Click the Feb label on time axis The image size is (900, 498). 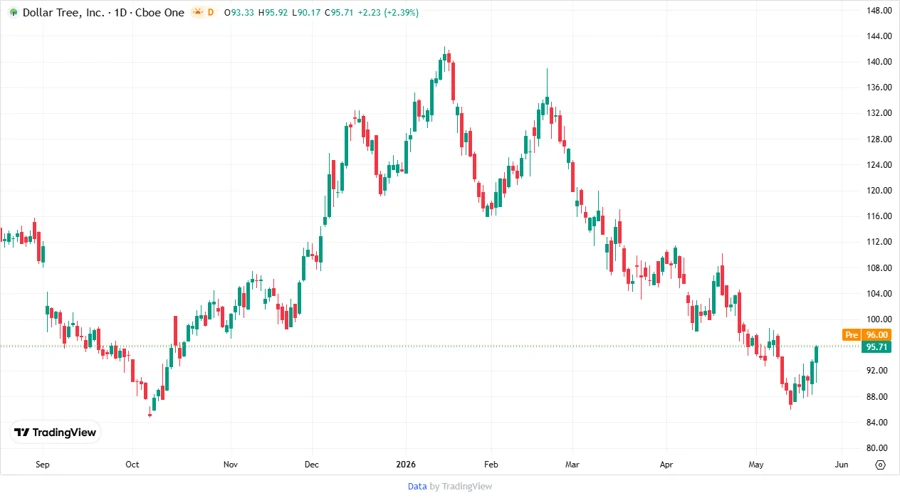click(x=491, y=464)
